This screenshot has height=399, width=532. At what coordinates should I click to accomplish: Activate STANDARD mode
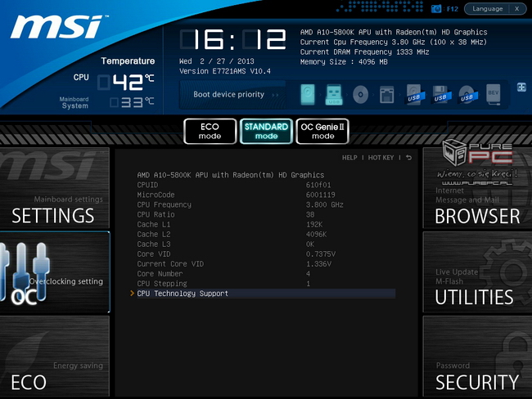[266, 131]
